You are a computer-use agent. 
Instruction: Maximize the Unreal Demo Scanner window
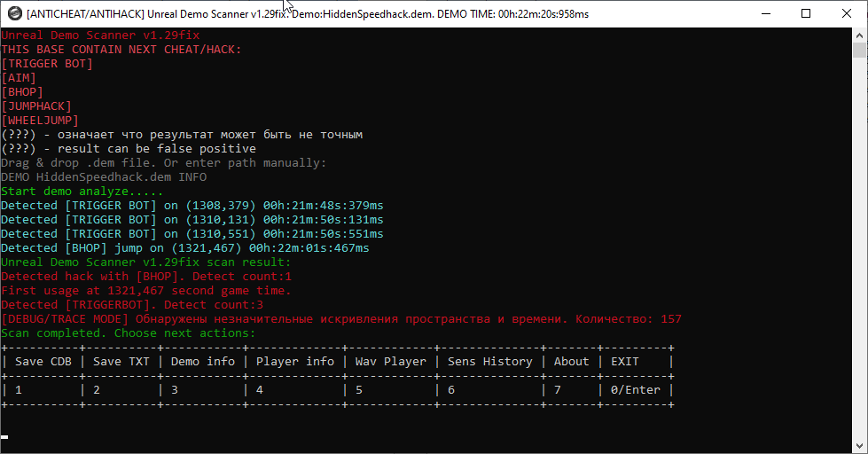coord(806,14)
